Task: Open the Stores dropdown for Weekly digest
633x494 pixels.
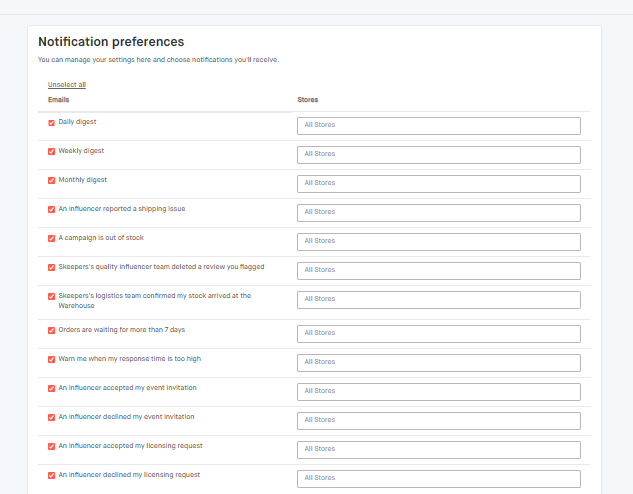Action: [x=438, y=155]
